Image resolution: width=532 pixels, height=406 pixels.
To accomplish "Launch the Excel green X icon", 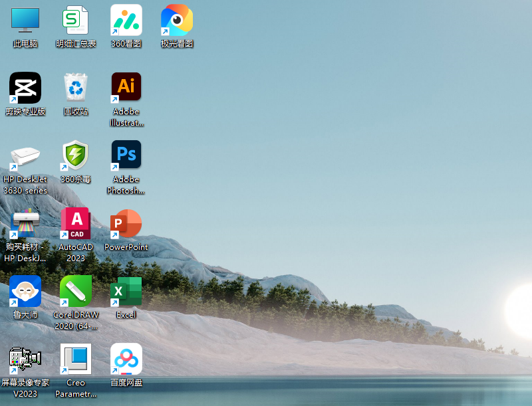I will pyautogui.click(x=126, y=291).
